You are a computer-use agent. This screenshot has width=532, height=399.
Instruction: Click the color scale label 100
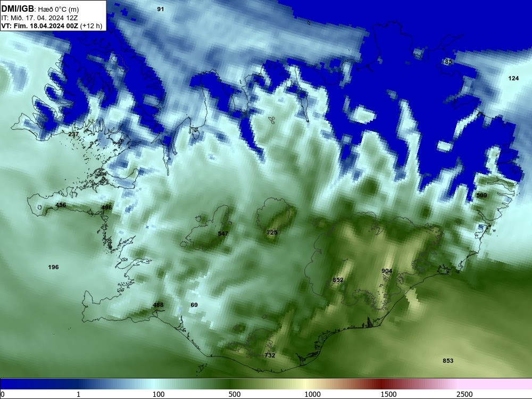pos(159,394)
